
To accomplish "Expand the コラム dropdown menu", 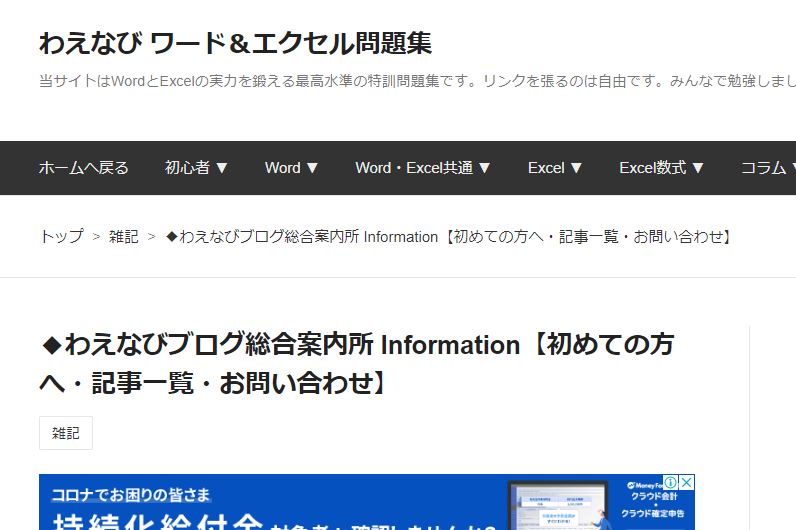I will [x=768, y=168].
